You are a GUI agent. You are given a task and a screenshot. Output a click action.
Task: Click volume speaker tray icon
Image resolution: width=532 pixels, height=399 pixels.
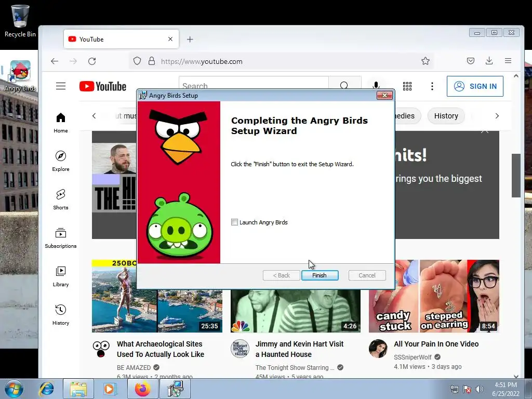pyautogui.click(x=480, y=389)
